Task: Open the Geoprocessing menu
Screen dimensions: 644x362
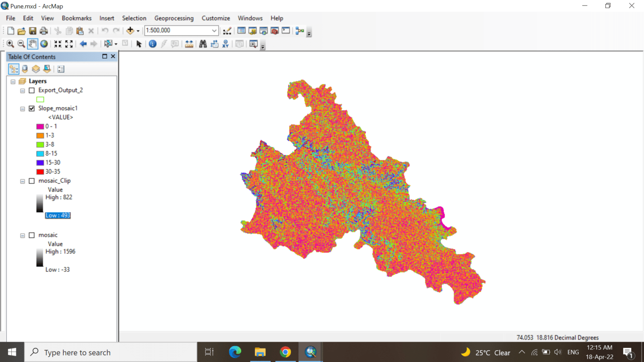Action: click(174, 18)
